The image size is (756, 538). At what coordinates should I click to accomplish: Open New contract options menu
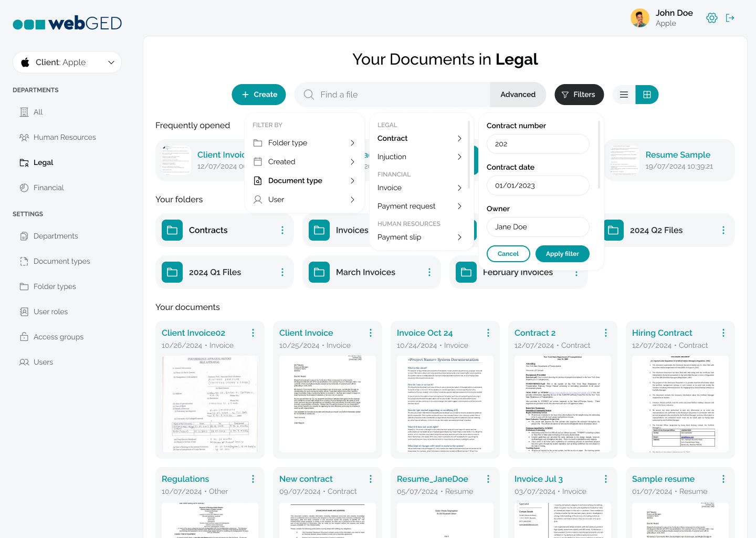pyautogui.click(x=371, y=479)
